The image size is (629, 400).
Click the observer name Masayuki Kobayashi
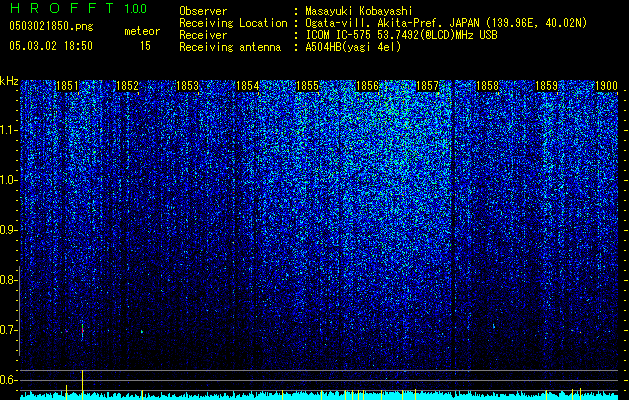(359, 11)
